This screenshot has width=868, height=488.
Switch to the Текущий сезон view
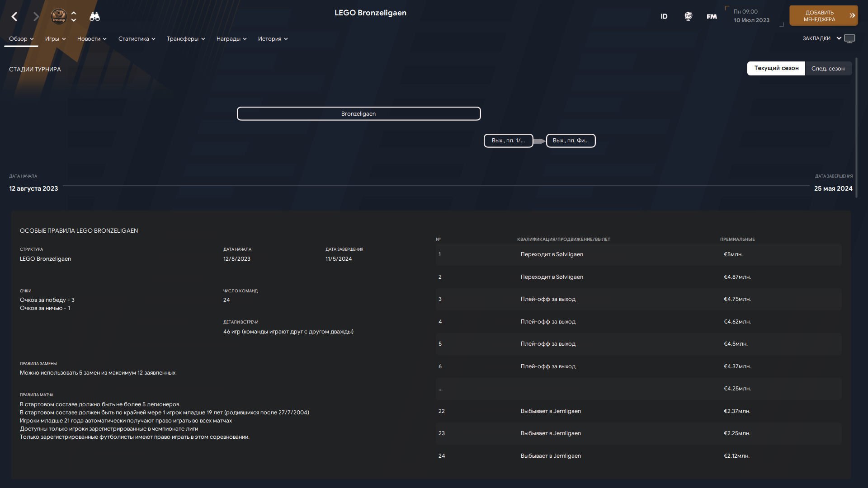click(776, 68)
